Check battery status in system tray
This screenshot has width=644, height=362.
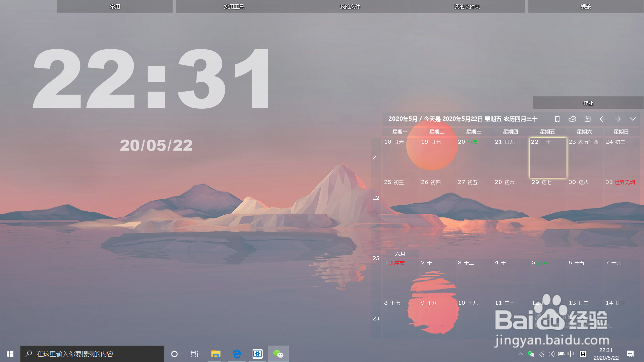click(x=561, y=354)
